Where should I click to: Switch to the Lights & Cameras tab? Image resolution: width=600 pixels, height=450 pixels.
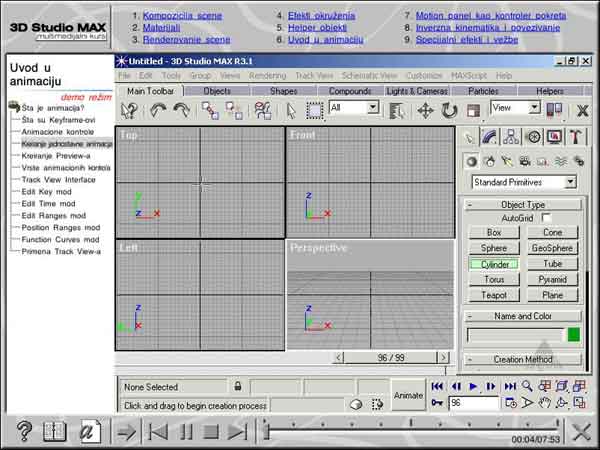[417, 91]
